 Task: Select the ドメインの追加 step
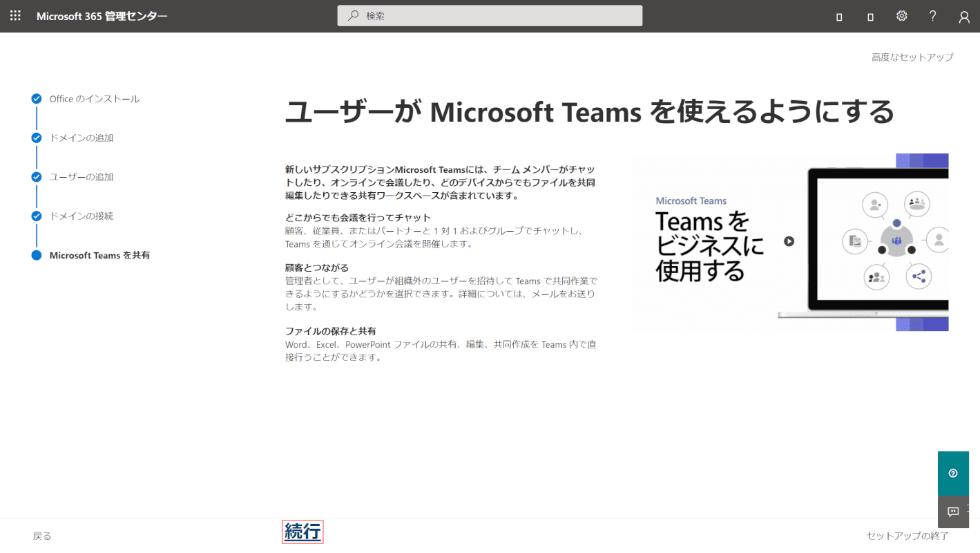click(81, 138)
